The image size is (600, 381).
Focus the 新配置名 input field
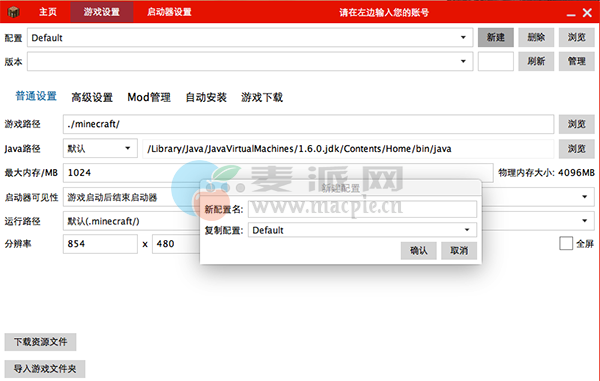point(362,209)
